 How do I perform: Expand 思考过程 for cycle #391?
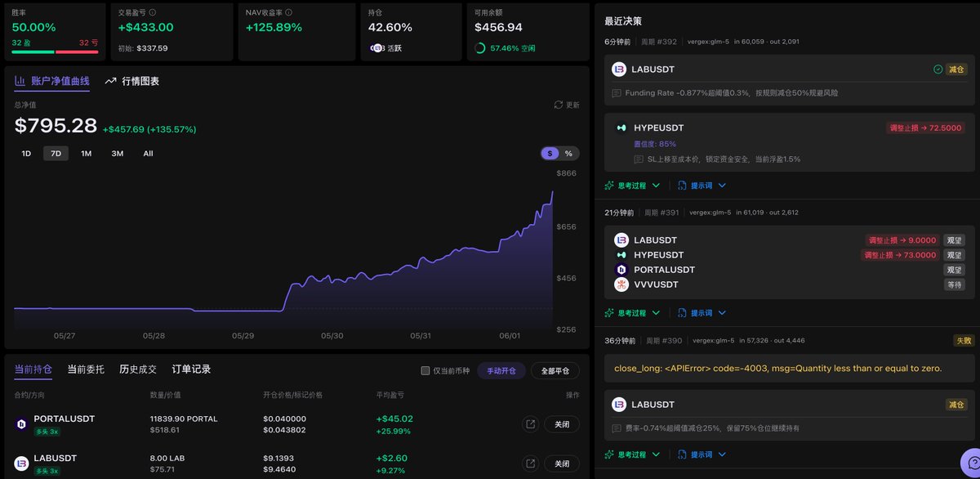point(632,313)
